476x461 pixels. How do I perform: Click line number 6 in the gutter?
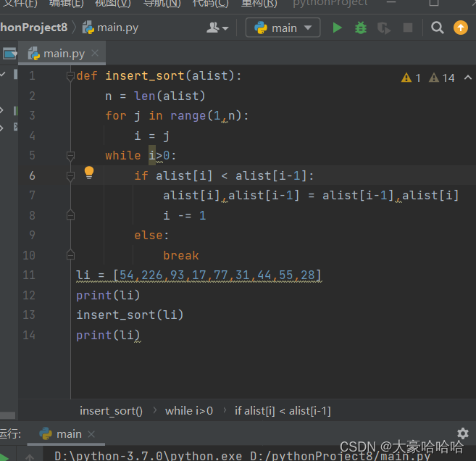pyautogui.click(x=32, y=176)
